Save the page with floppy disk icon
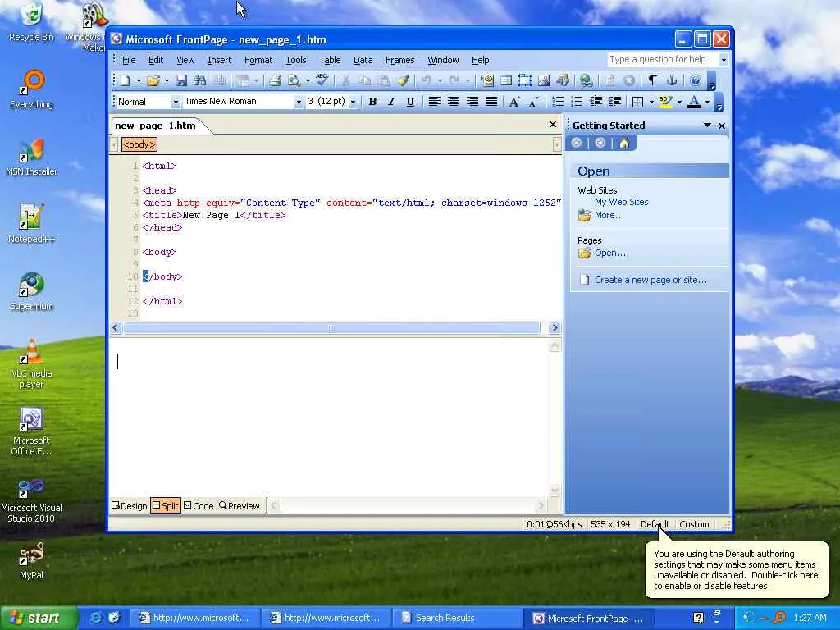This screenshot has width=840, height=630. [181, 81]
